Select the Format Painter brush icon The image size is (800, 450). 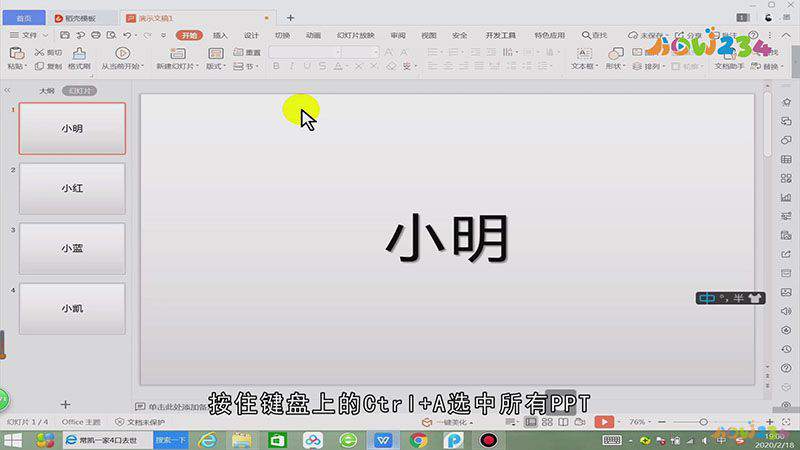tap(79, 53)
